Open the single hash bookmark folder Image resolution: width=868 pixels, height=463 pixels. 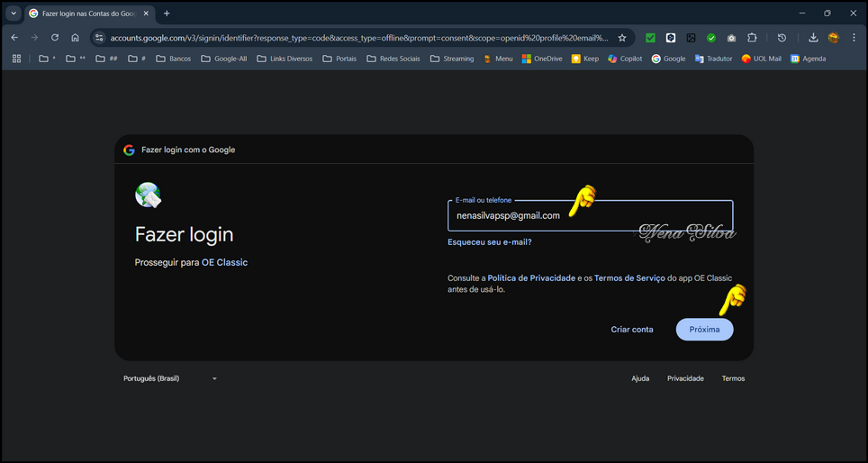(136, 59)
